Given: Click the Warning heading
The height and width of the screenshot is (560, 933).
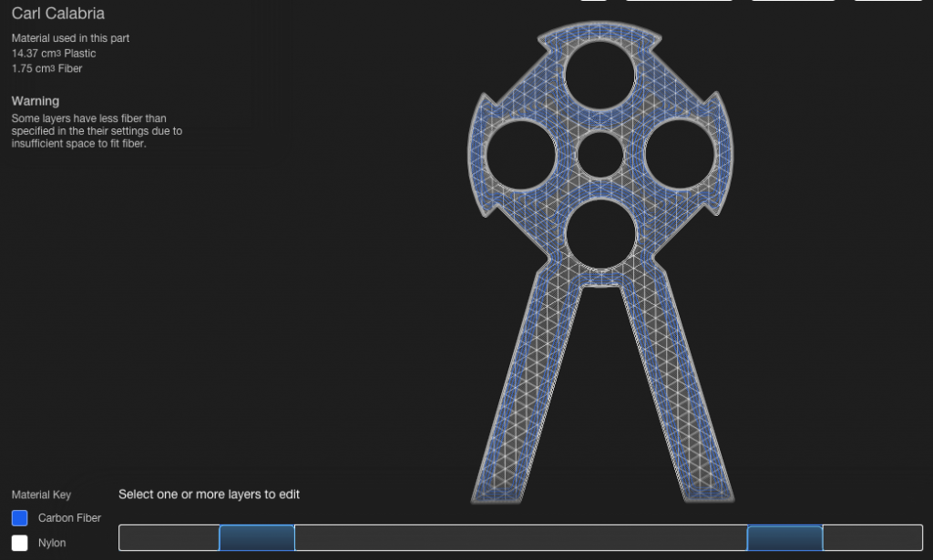Looking at the screenshot, I should click(36, 101).
